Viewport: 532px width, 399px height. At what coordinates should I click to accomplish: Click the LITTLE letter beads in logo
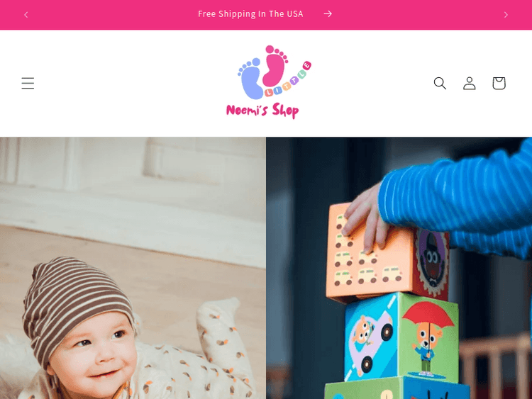pyautogui.click(x=288, y=82)
